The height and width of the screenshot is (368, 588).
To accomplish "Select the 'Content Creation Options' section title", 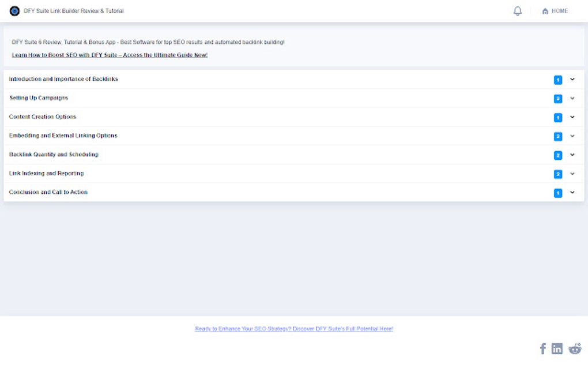I will (x=43, y=117).
